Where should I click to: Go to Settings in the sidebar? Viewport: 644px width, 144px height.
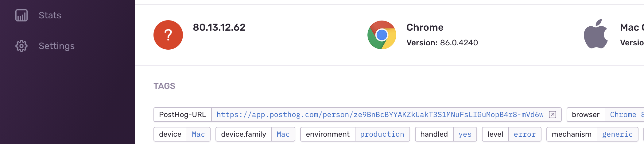(56, 46)
